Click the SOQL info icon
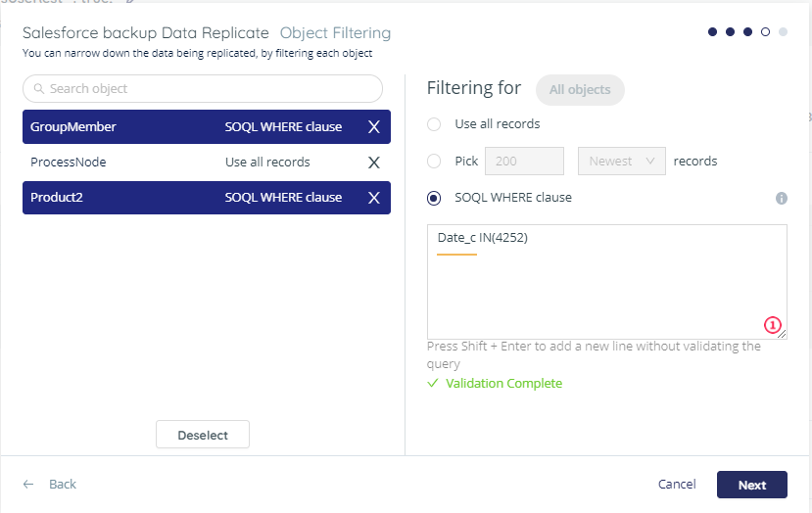812x513 pixels. click(x=782, y=198)
